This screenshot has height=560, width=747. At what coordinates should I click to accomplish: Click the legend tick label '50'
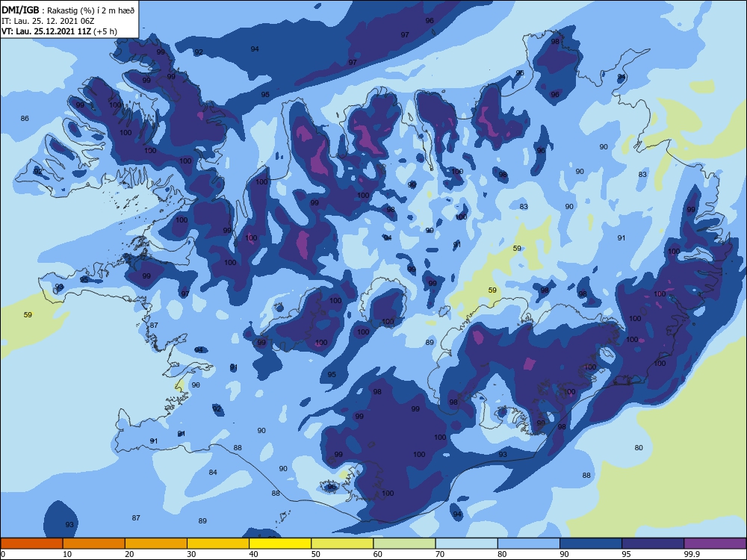[316, 554]
